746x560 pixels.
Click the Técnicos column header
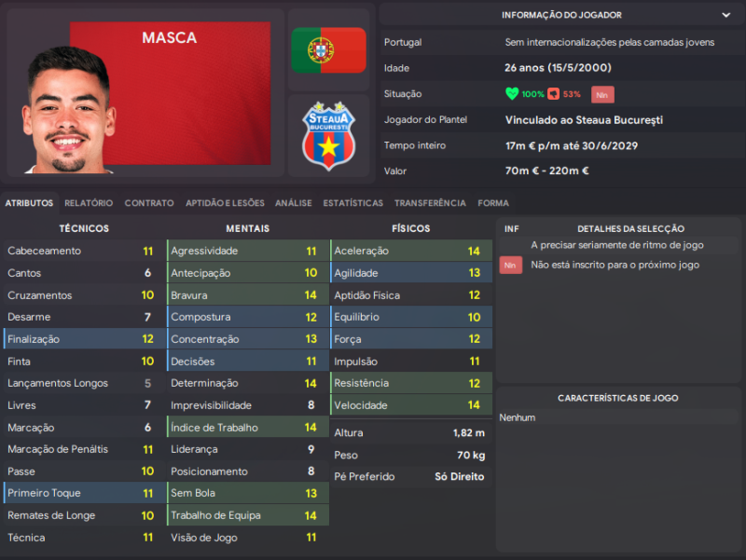click(84, 228)
